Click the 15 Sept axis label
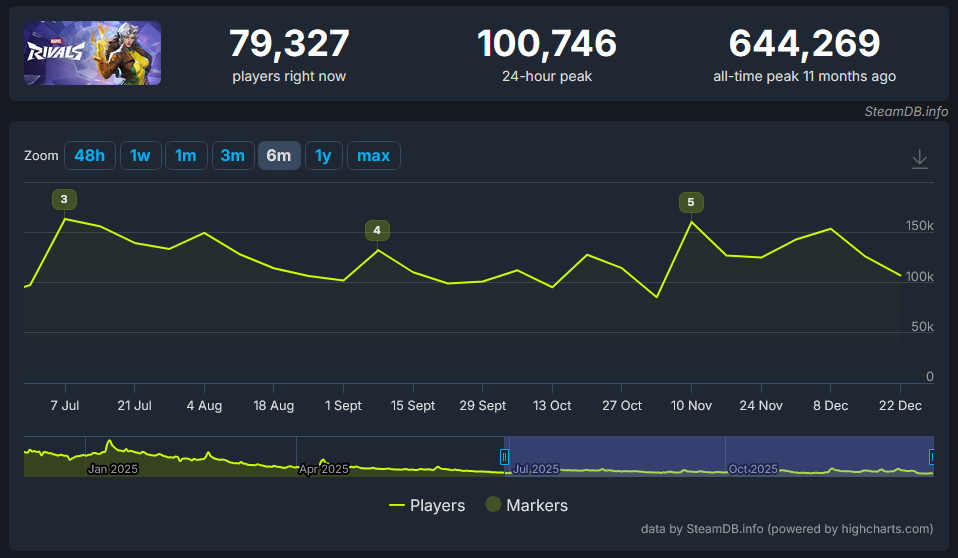958x558 pixels. 413,406
